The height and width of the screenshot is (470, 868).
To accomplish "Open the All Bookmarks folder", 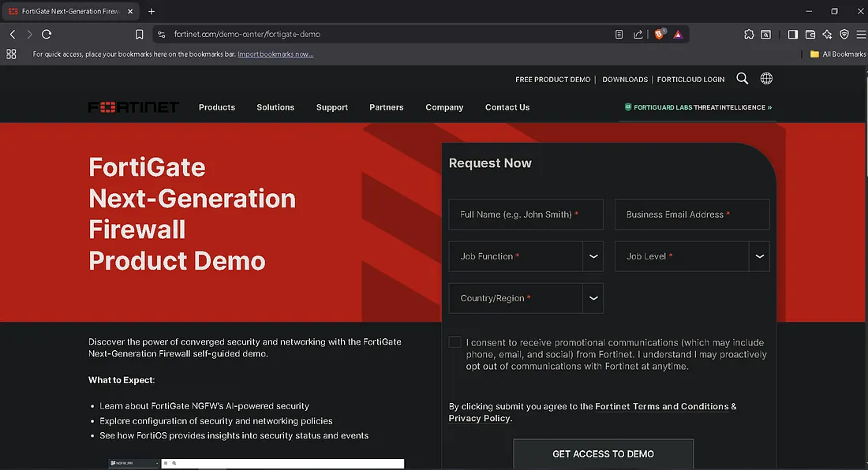I will (837, 54).
